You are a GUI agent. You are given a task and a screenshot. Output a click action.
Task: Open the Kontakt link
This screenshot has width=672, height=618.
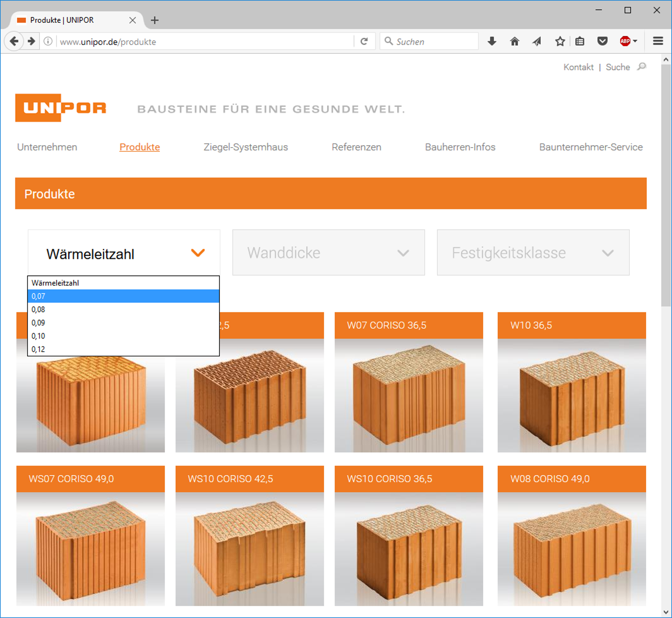pyautogui.click(x=578, y=67)
